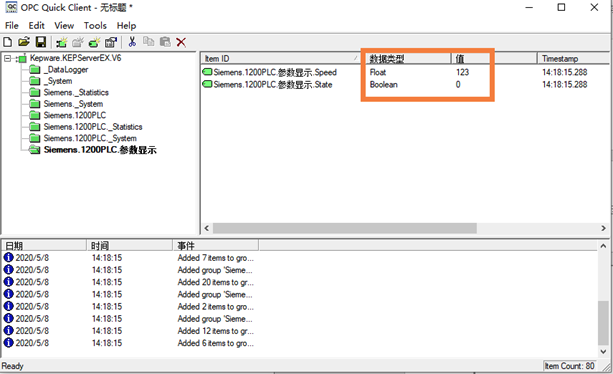This screenshot has height=374, width=613.
Task: Click the Copy toolbar icon
Action: [x=149, y=42]
